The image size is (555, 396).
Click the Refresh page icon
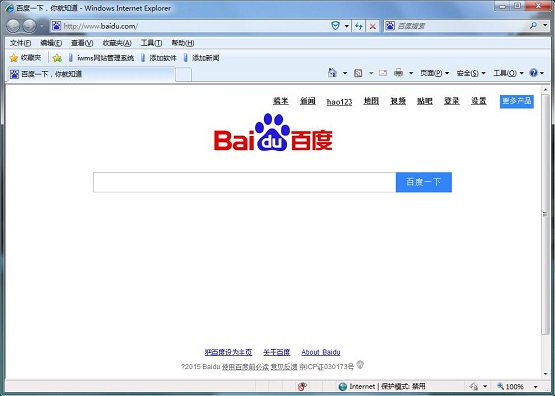(x=359, y=26)
